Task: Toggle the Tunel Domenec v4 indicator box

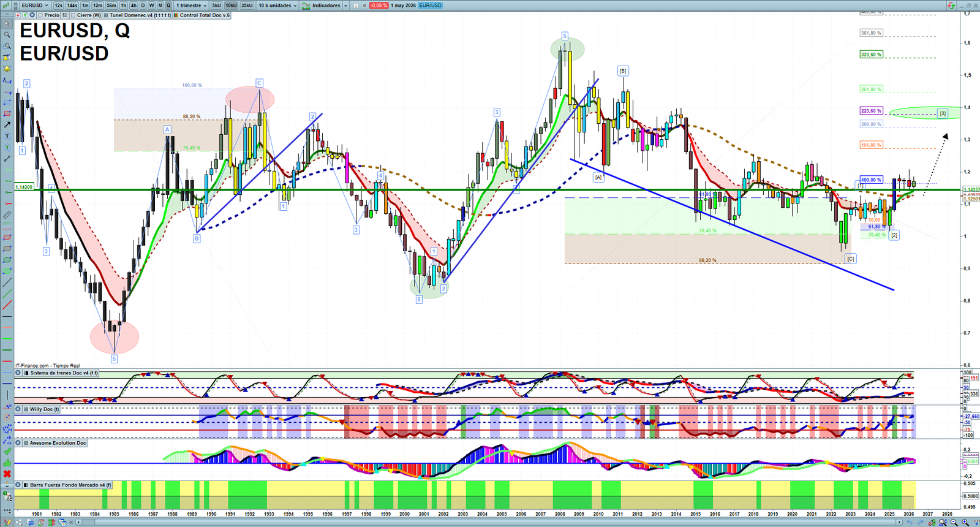Action: click(x=106, y=15)
